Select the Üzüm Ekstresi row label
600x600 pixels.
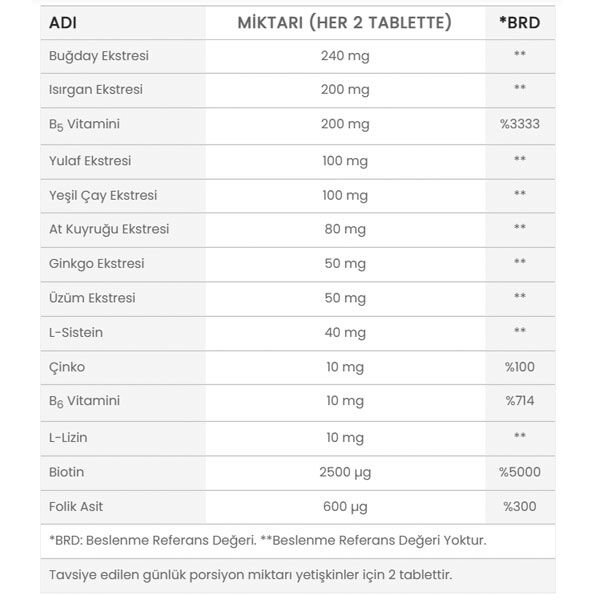(92, 298)
